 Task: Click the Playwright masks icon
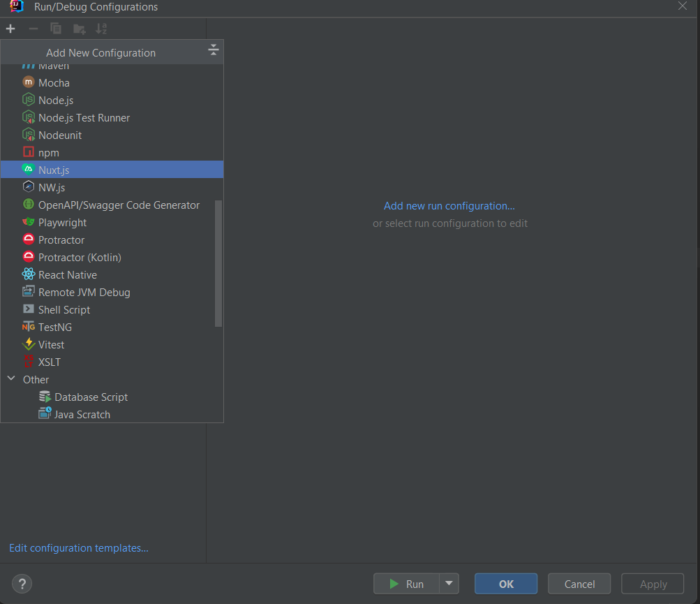pyautogui.click(x=29, y=221)
